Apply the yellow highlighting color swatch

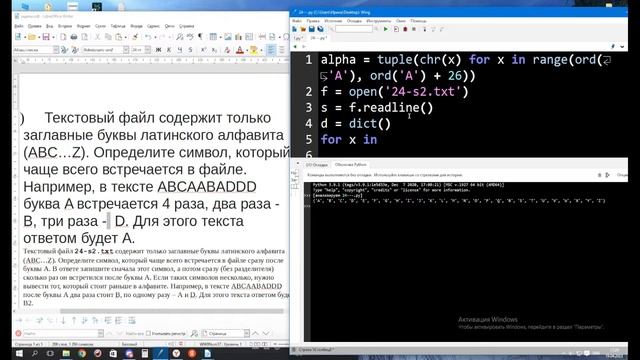253,50
